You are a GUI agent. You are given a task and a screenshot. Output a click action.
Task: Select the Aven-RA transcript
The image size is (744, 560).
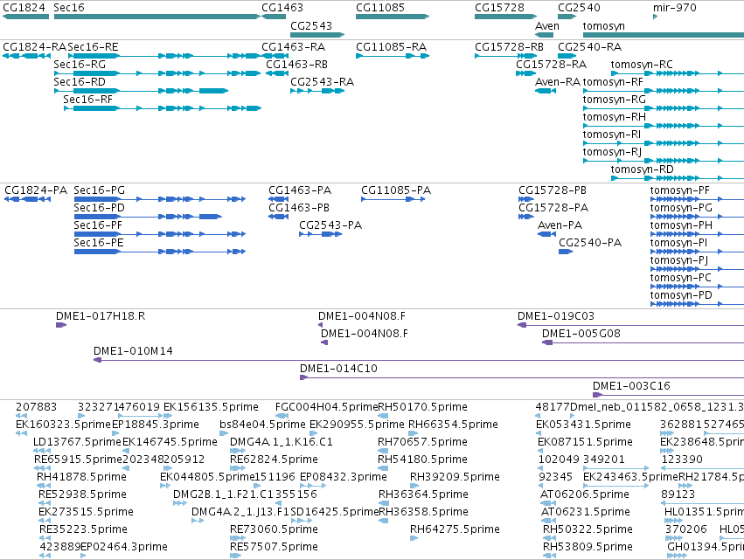tap(546, 91)
